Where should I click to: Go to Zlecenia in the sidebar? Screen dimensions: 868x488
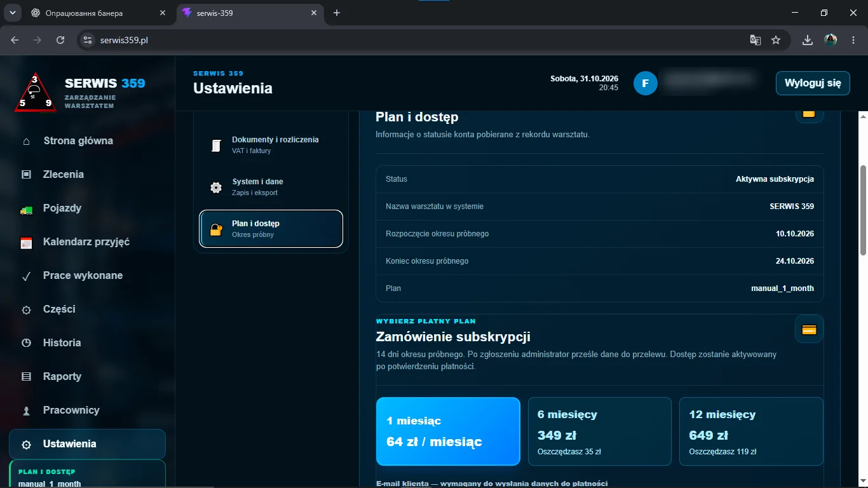click(87, 175)
